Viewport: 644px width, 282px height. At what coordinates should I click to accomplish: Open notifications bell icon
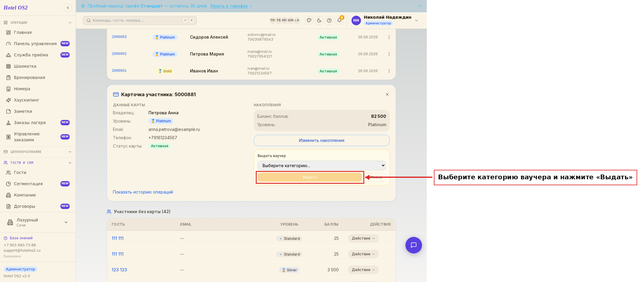point(339,20)
